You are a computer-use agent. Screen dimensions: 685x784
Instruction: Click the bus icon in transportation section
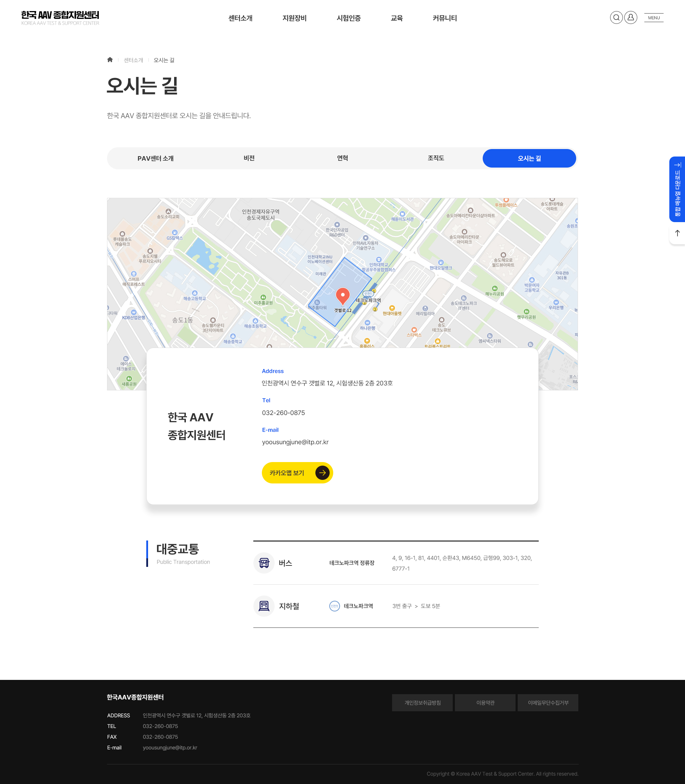click(x=264, y=563)
